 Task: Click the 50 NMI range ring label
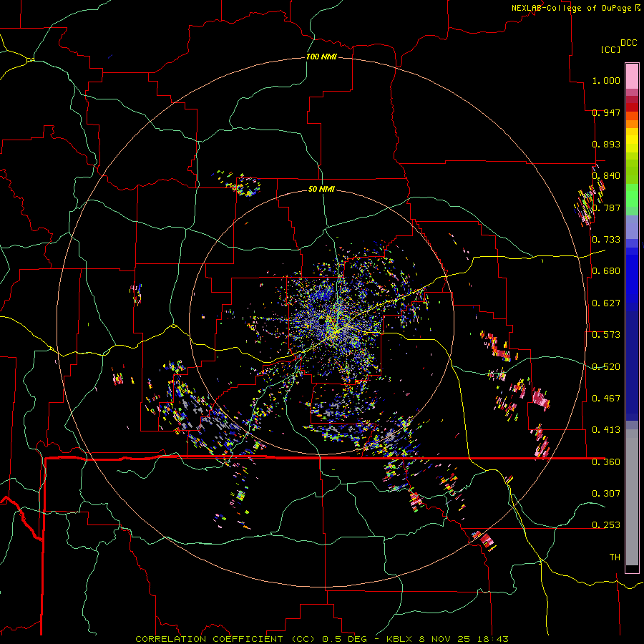pos(321,189)
